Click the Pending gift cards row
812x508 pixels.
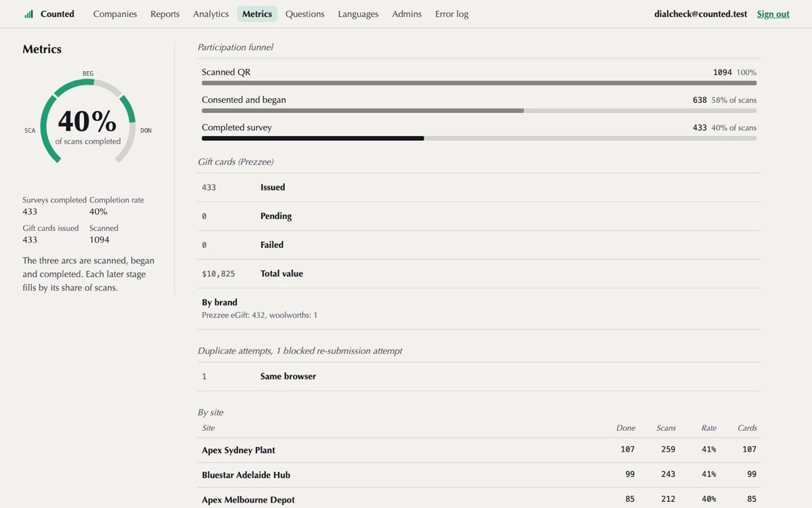(x=479, y=216)
